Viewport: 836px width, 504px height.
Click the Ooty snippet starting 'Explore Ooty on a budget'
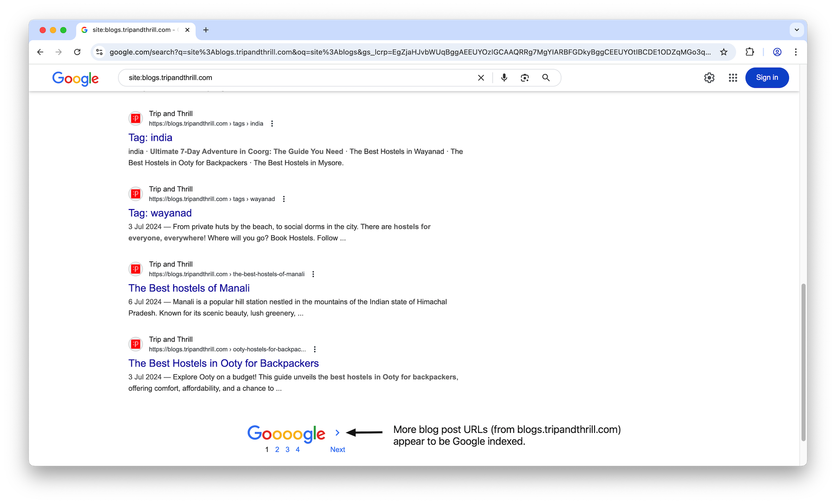(293, 383)
